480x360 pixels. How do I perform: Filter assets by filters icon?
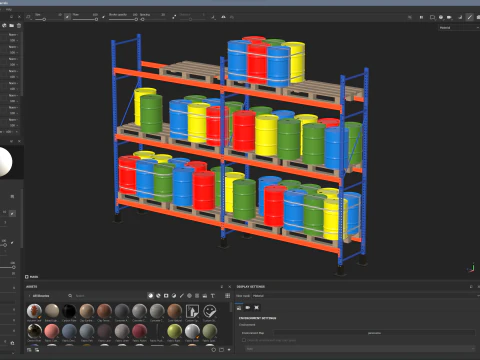[174, 296]
